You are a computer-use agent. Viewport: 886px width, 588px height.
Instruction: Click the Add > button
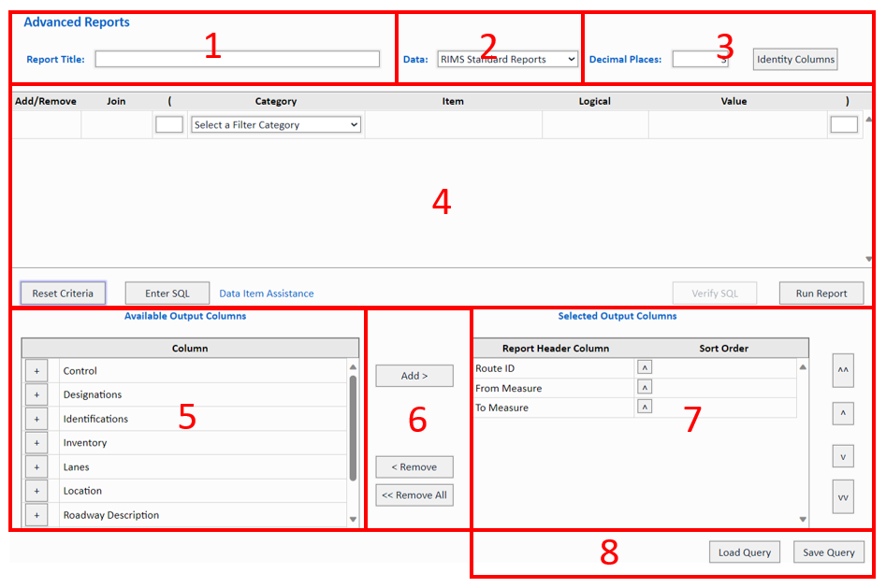(x=414, y=376)
